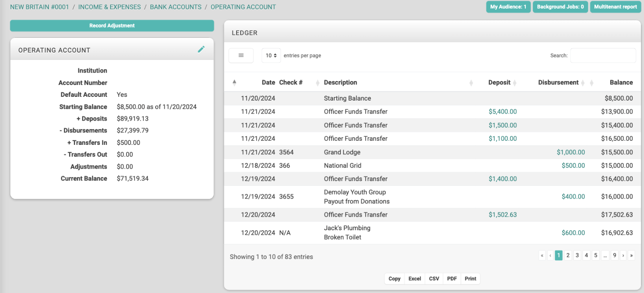The image size is (644, 293).
Task: Go to previous page using ‹ arrow
Action: (x=550, y=256)
